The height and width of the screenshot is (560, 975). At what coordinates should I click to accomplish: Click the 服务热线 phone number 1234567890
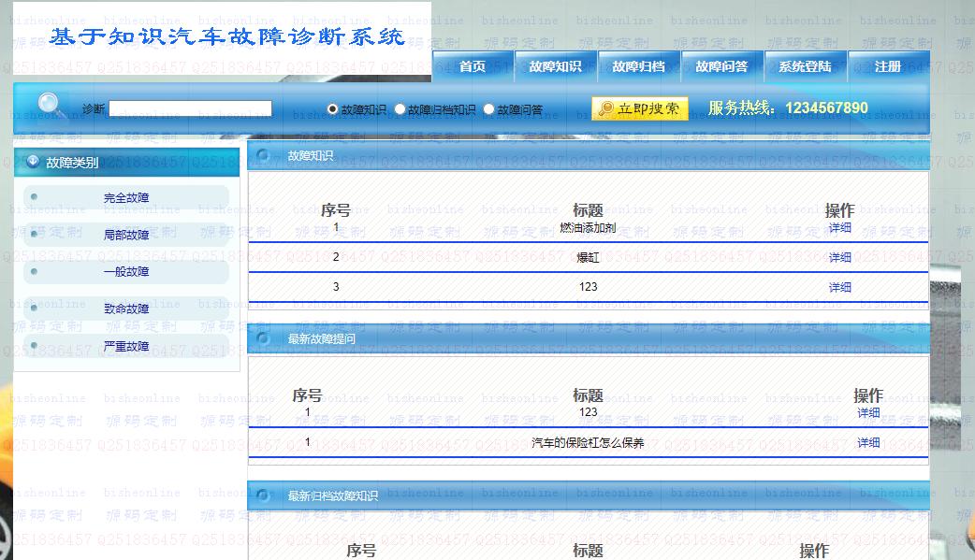point(826,108)
